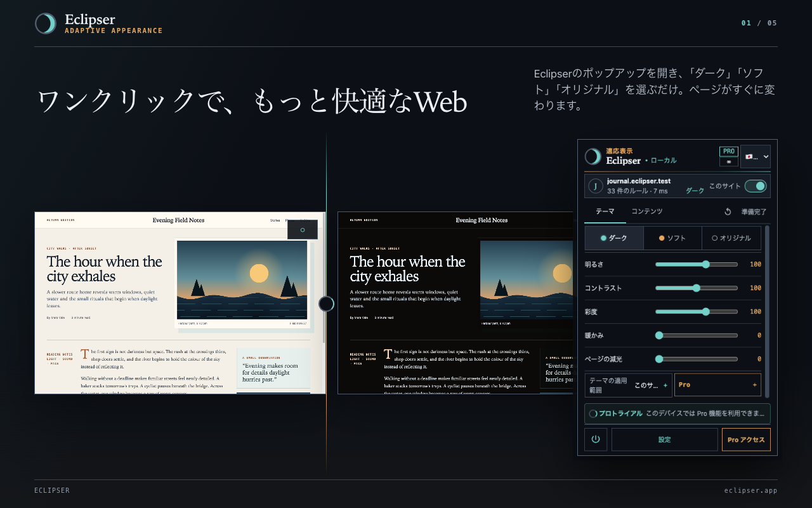
Task: Click the Pro アクセス button
Action: coord(746,439)
